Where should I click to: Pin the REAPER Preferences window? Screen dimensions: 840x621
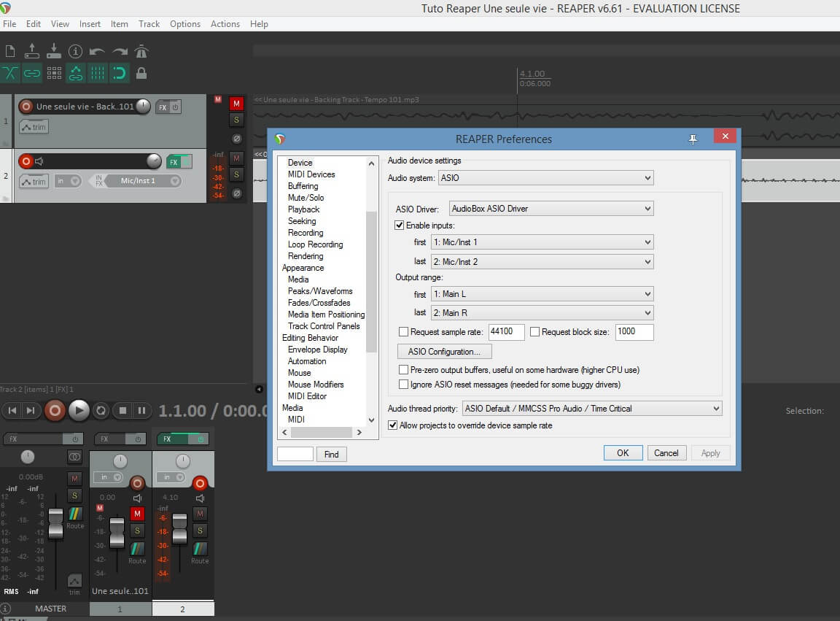click(693, 139)
